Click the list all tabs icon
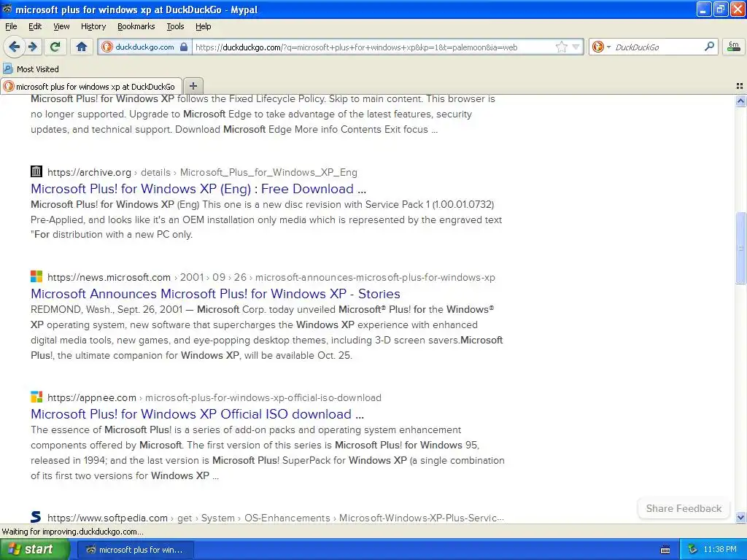 tap(740, 86)
